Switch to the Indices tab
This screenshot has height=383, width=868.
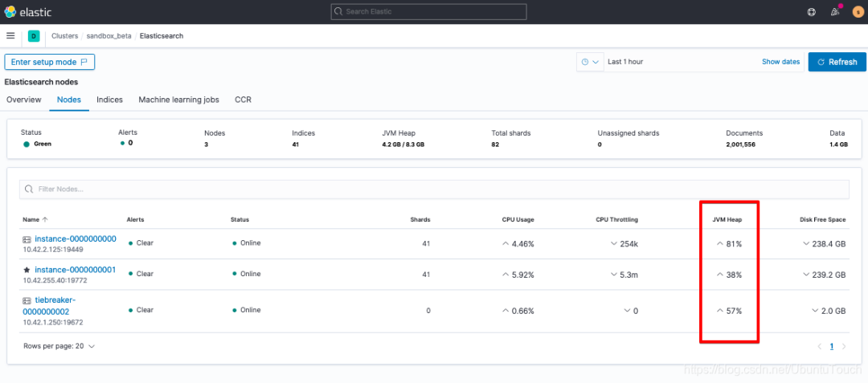tap(109, 100)
